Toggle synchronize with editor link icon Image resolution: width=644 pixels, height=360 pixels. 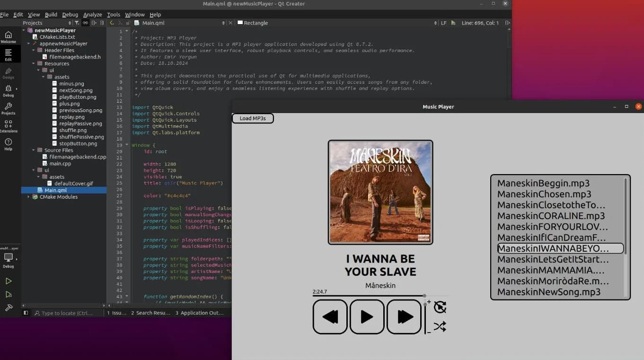(85, 23)
